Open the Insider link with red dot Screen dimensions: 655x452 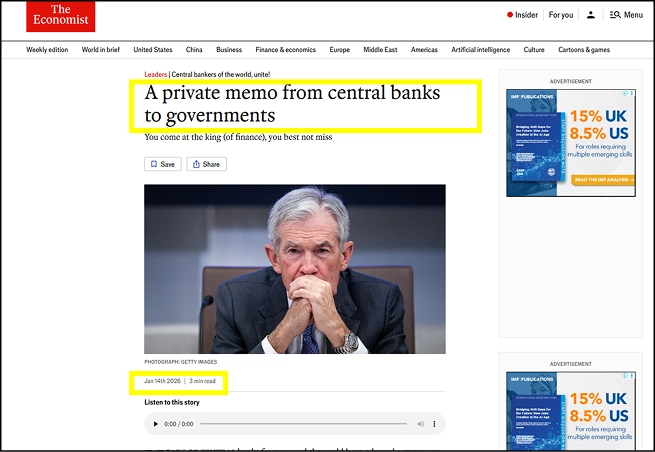(522, 15)
